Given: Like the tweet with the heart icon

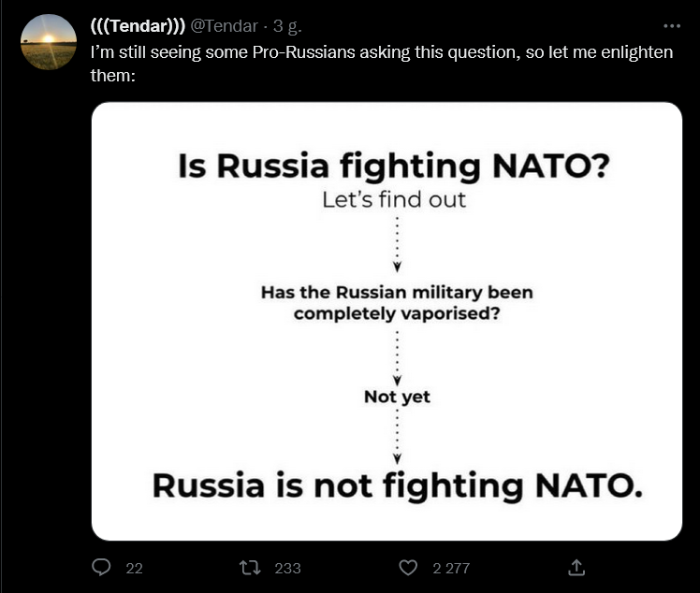Looking at the screenshot, I should click(x=408, y=568).
